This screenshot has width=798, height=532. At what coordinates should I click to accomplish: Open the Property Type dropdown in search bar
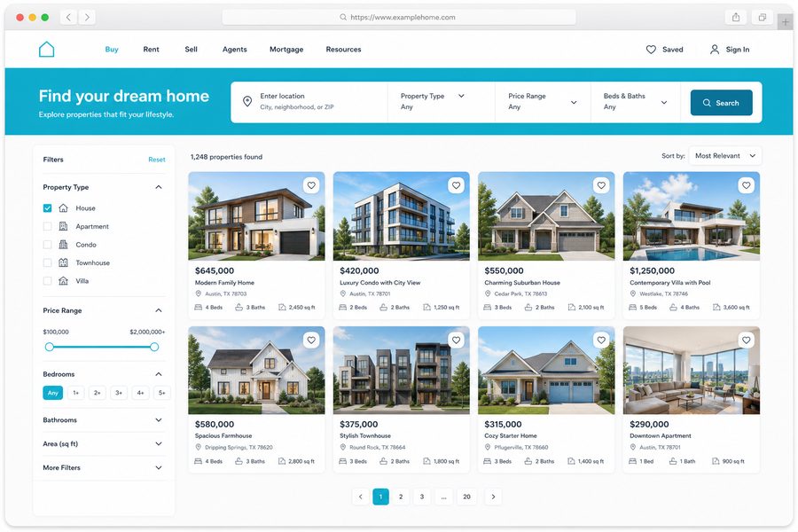[x=441, y=102]
